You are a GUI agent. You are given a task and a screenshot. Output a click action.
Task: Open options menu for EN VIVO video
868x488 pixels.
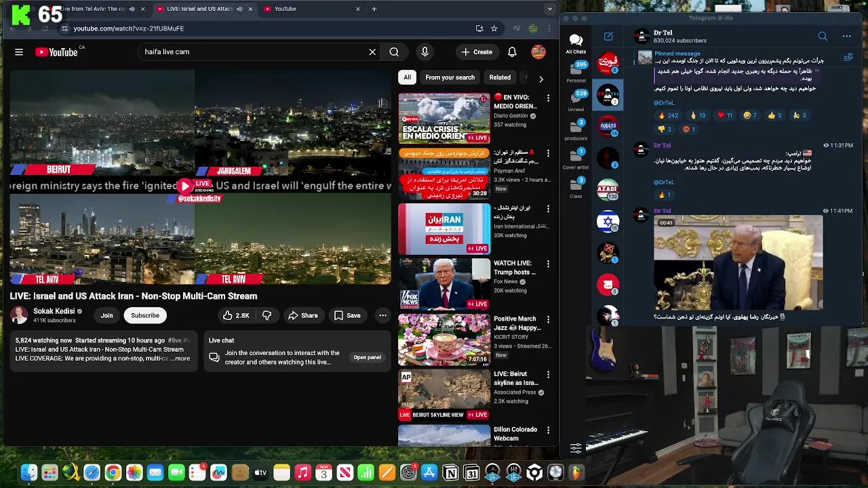point(548,98)
